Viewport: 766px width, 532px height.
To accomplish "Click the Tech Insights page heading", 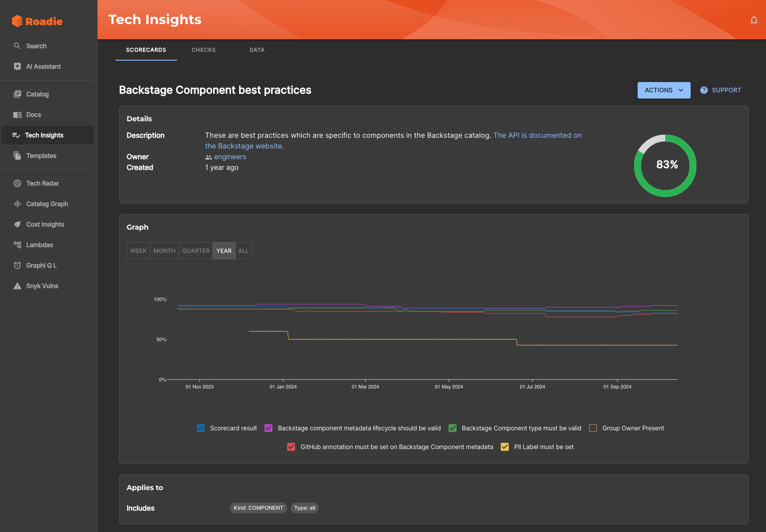I will (x=155, y=20).
